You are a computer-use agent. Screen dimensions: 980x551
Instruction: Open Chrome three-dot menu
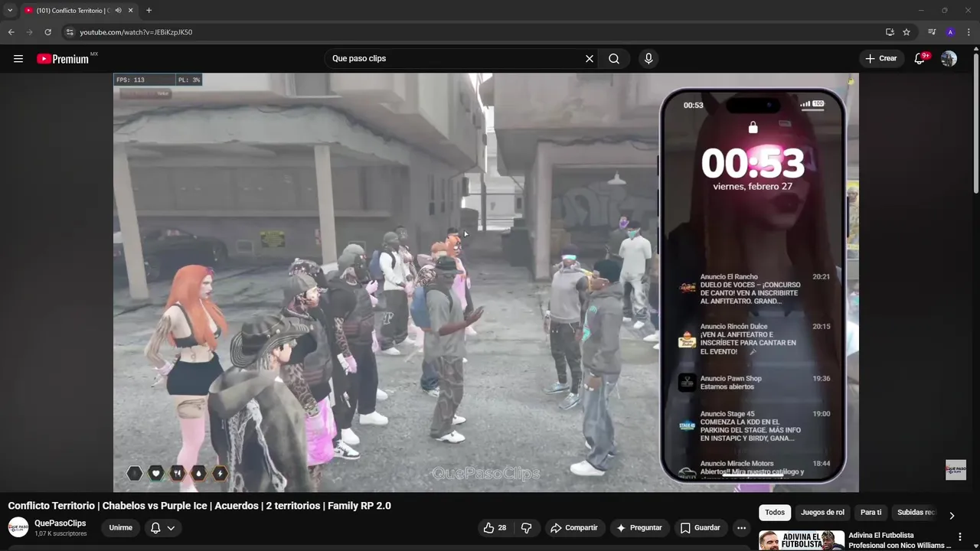click(969, 32)
